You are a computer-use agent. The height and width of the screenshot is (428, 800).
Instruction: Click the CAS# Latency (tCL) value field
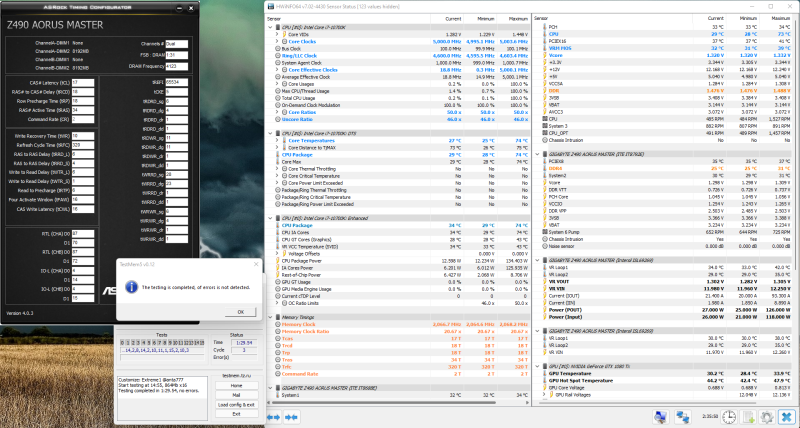click(82, 83)
